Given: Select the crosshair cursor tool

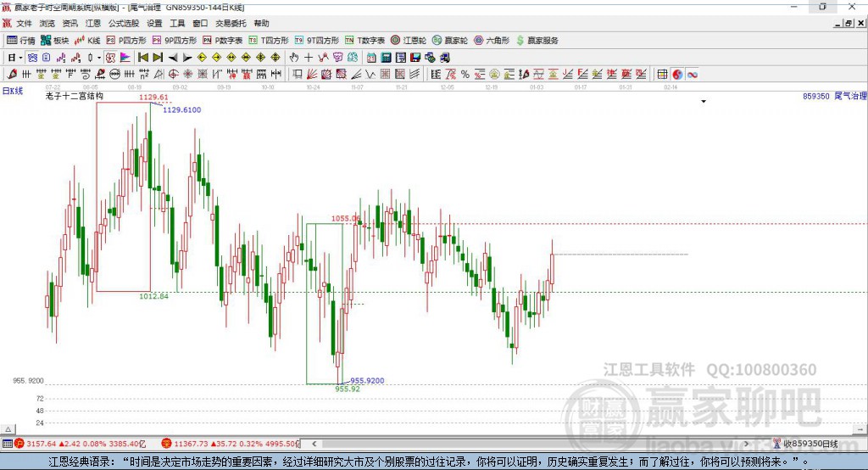Looking at the screenshot, I should tap(309, 58).
